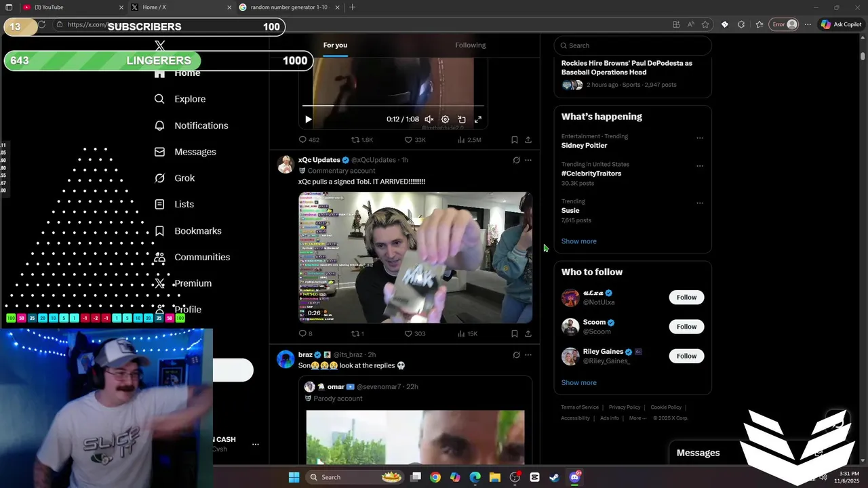Click the X logo above sidebar
This screenshot has height=488, width=868.
[160, 45]
